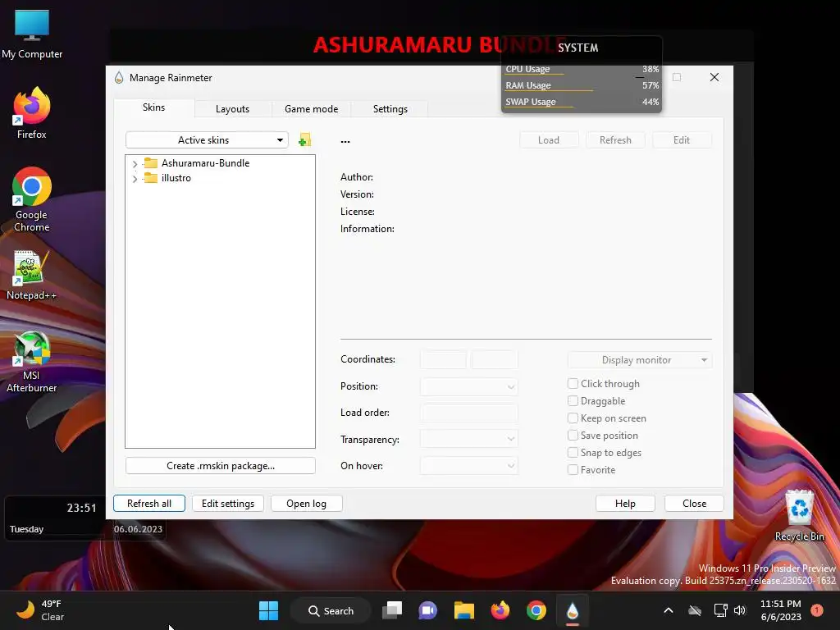Open My Computer desktop icon

coord(32,34)
